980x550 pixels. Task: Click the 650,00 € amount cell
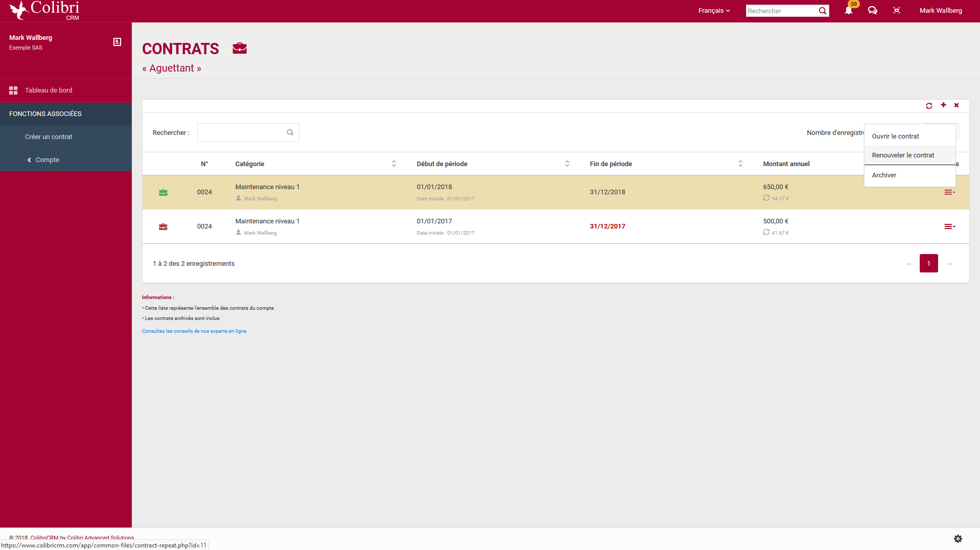775,187
